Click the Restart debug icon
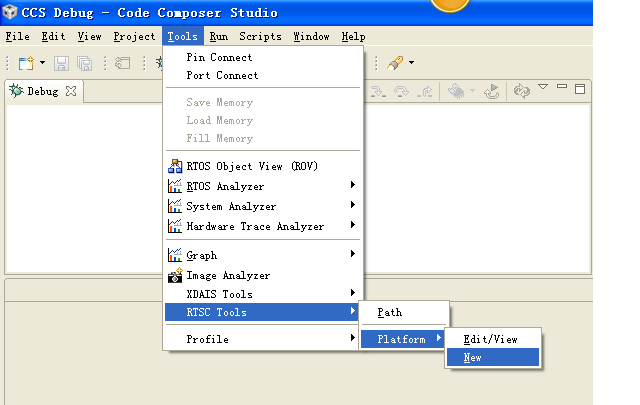The height and width of the screenshot is (405, 640). pos(492,91)
